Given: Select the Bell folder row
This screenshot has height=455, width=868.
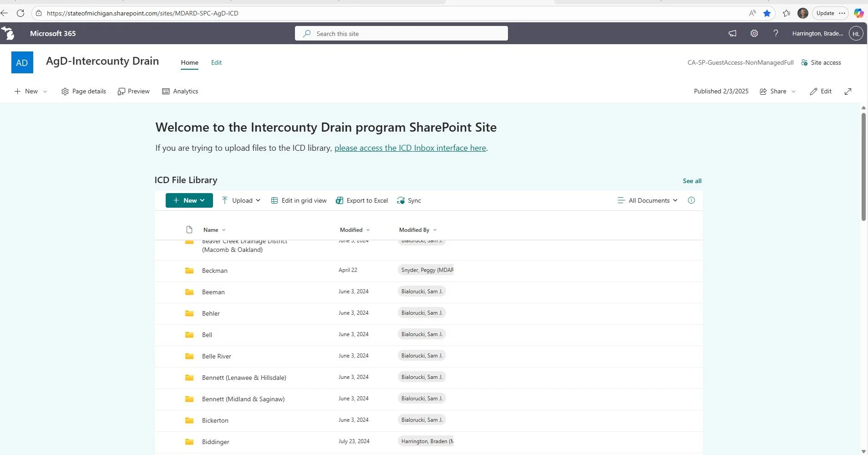Looking at the screenshot, I should pyautogui.click(x=207, y=335).
